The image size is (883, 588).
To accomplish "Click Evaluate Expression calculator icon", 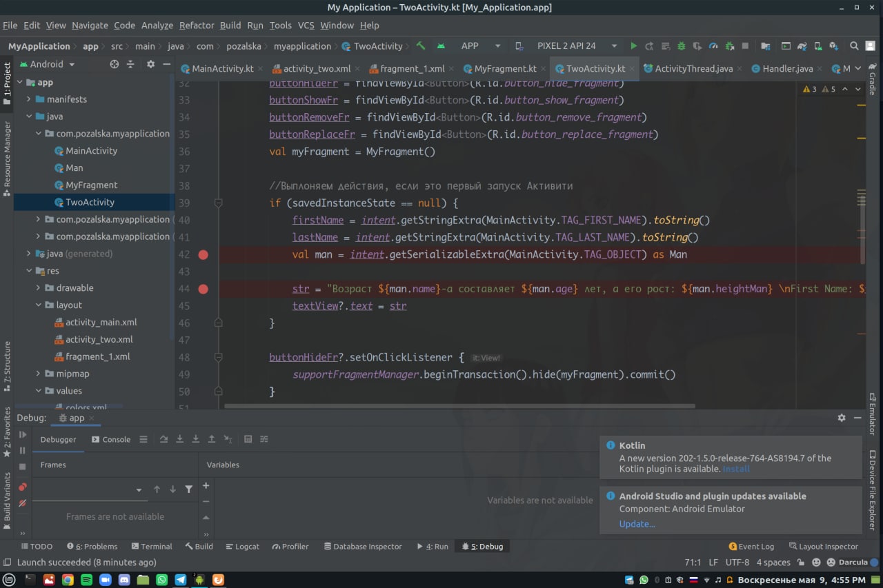I will point(248,439).
